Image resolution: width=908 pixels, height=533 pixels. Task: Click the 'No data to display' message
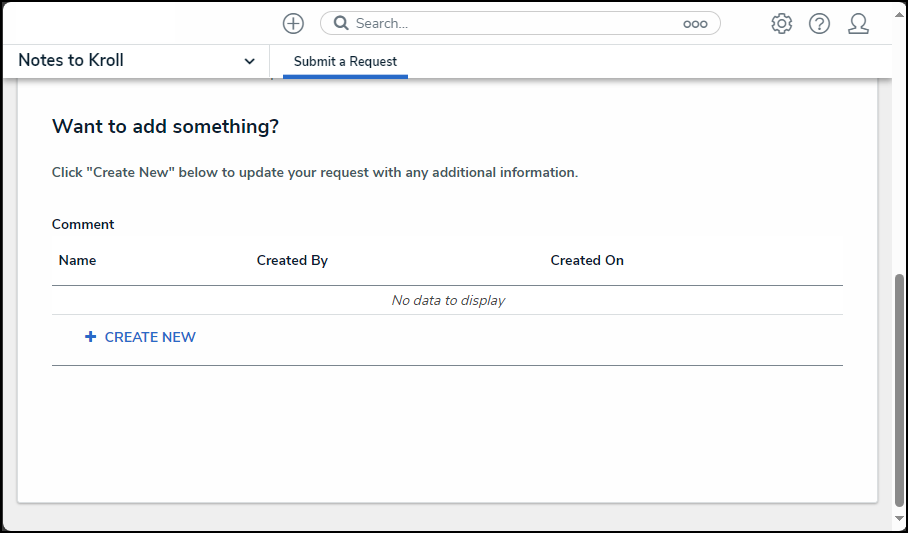pos(448,300)
